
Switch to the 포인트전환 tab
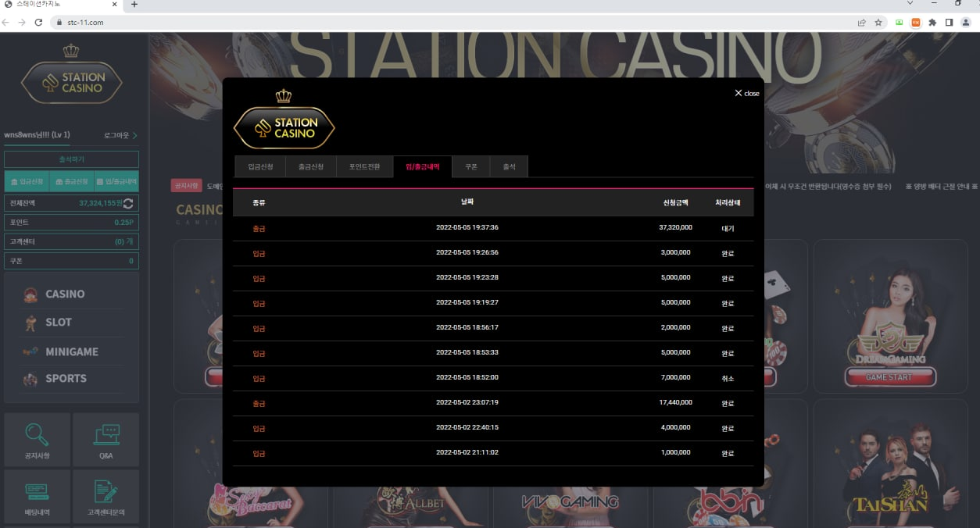364,166
